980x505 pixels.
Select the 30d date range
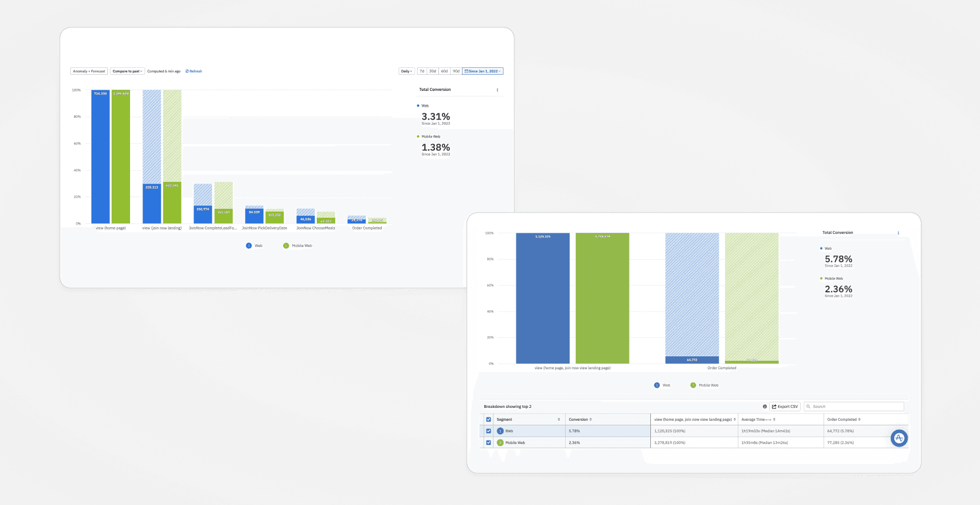point(433,71)
